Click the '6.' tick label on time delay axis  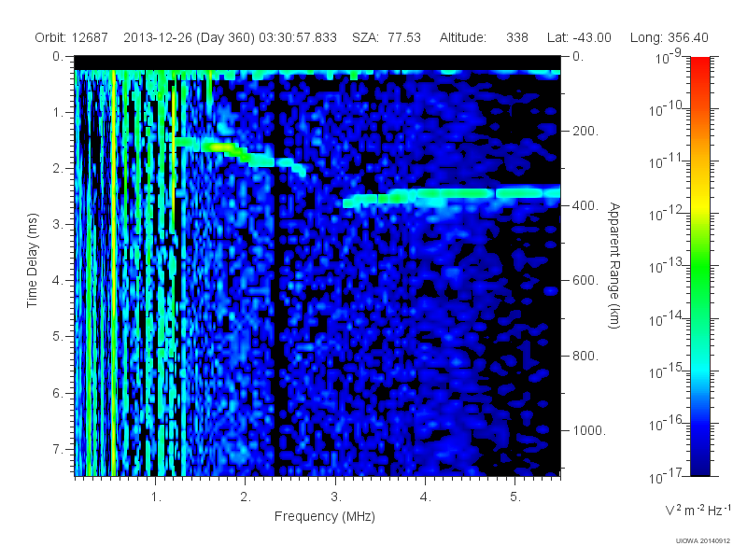coord(58,393)
